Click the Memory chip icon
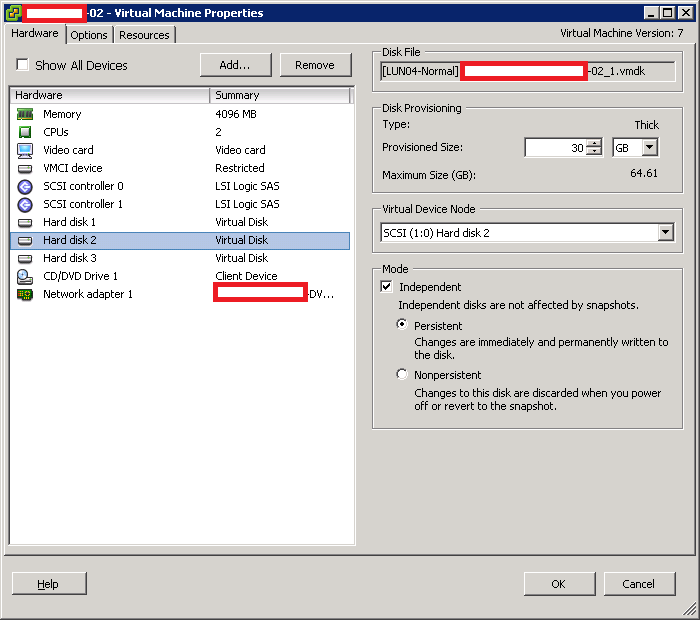The image size is (700, 620). tap(25, 114)
